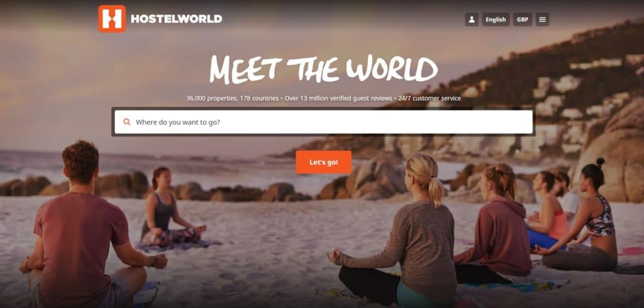The width and height of the screenshot is (644, 308).
Task: Open the user account icon
Action: pyautogui.click(x=472, y=19)
